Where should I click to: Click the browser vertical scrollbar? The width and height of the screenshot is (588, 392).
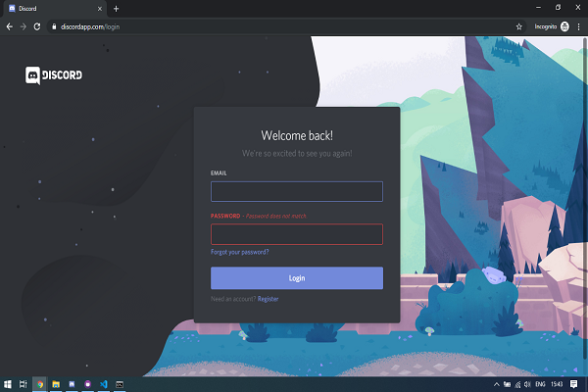[585, 199]
